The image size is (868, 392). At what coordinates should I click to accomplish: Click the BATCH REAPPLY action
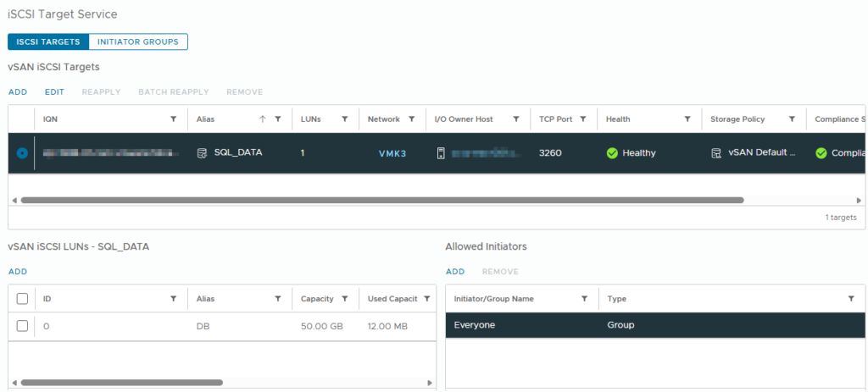(174, 91)
